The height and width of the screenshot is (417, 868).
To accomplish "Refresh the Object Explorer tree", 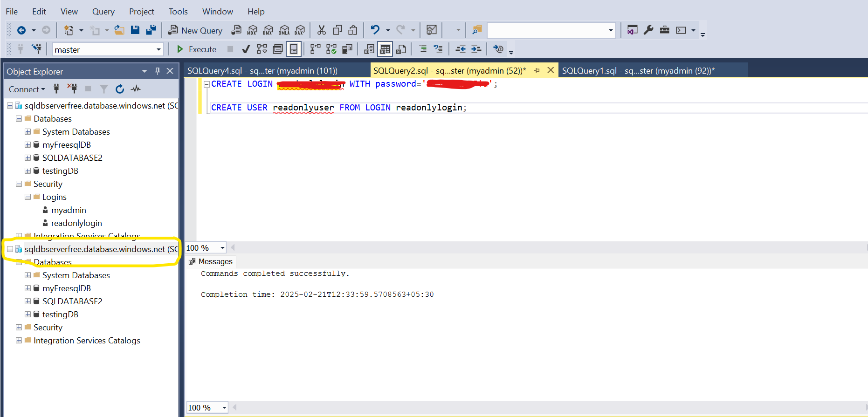I will (120, 89).
